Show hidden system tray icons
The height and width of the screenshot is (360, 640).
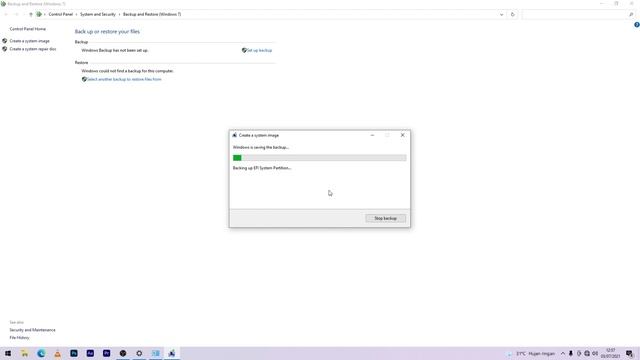pos(563,353)
